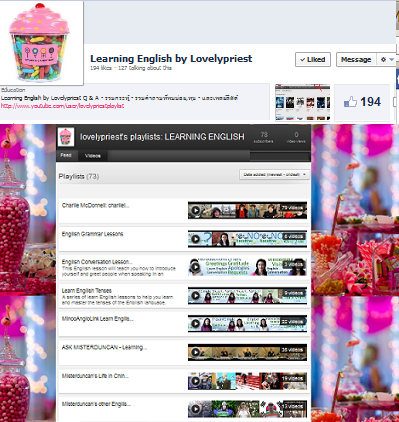
Task: Play the MinooAngloLink Learn English playlist
Action: (x=196, y=324)
